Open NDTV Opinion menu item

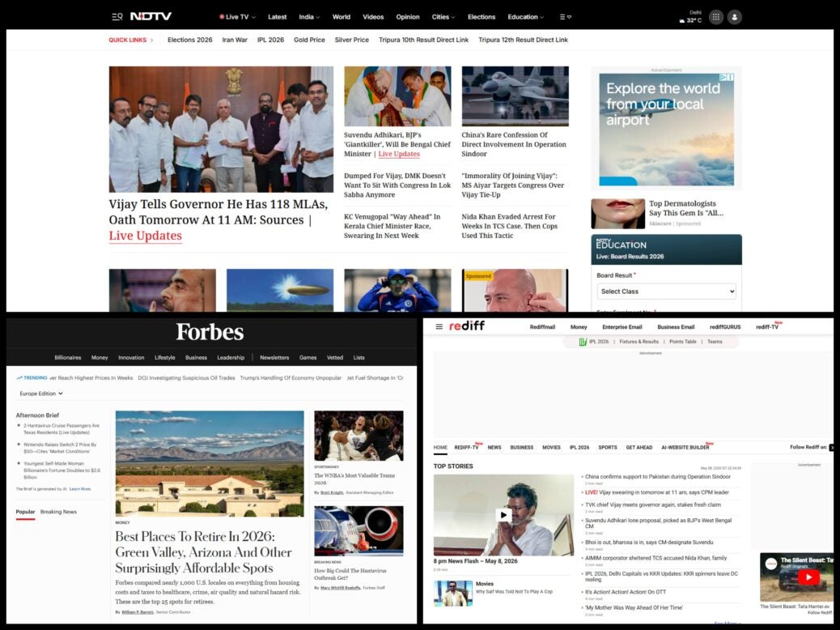tap(408, 17)
